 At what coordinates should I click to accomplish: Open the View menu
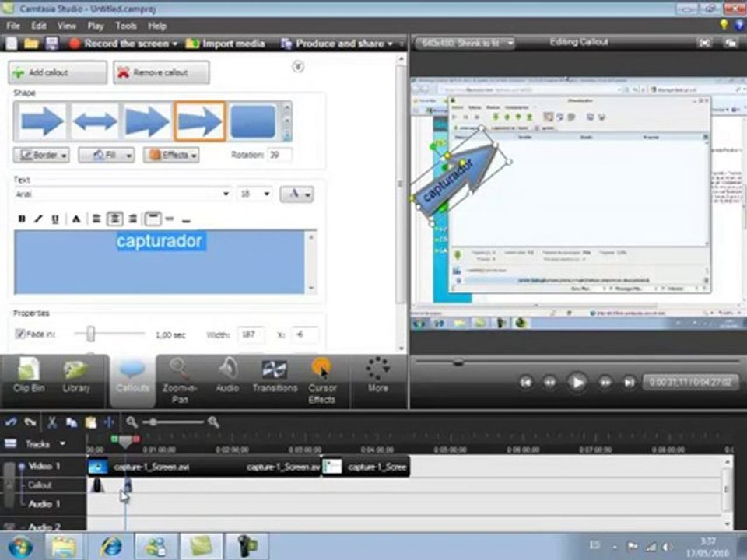67,26
